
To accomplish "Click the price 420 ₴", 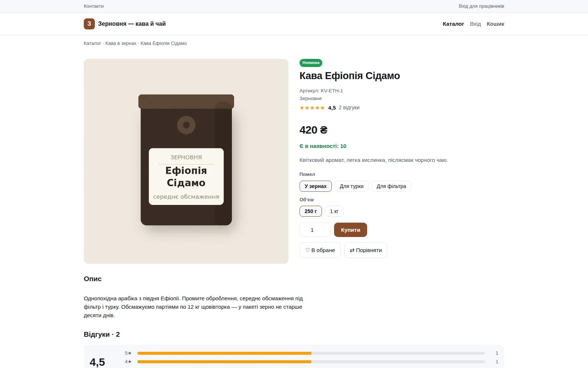I will click(x=313, y=130).
